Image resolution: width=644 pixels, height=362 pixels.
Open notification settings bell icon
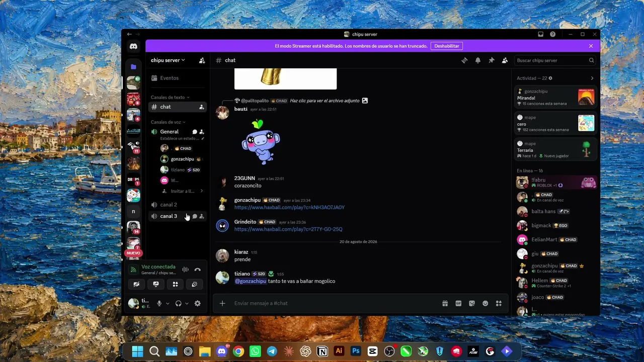pos(478,60)
